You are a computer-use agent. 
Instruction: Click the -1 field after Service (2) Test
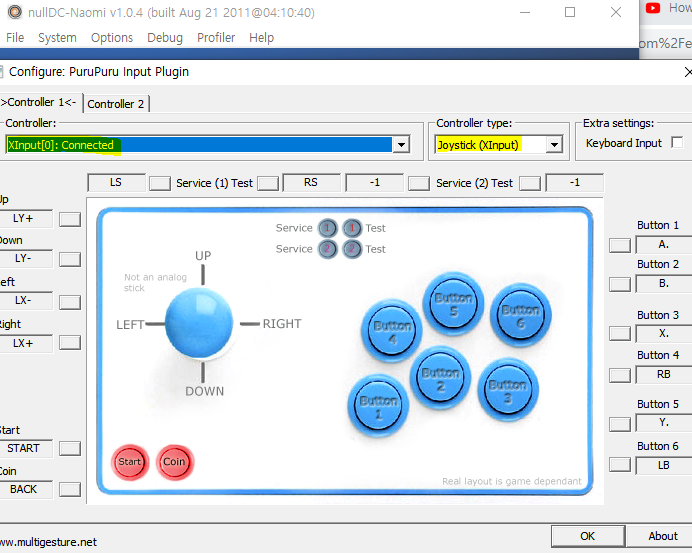(575, 183)
